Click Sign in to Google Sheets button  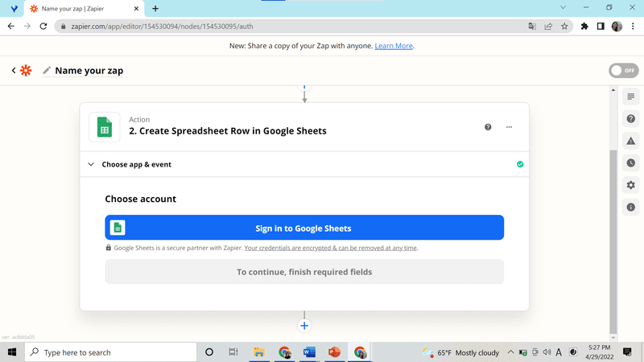[304, 228]
